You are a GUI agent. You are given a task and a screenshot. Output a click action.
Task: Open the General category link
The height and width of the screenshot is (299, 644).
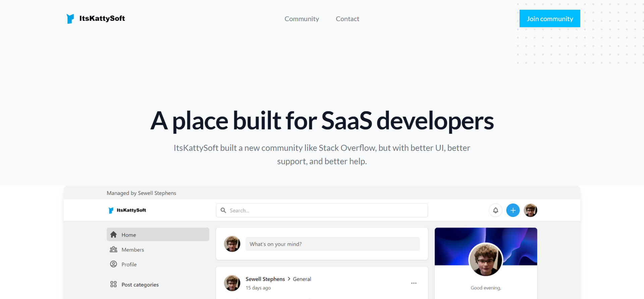pos(302,279)
